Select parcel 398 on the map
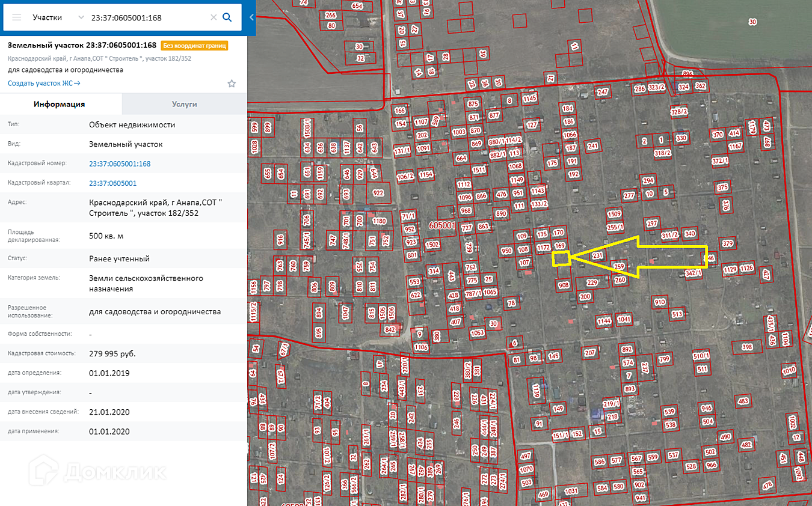 pyautogui.click(x=747, y=347)
